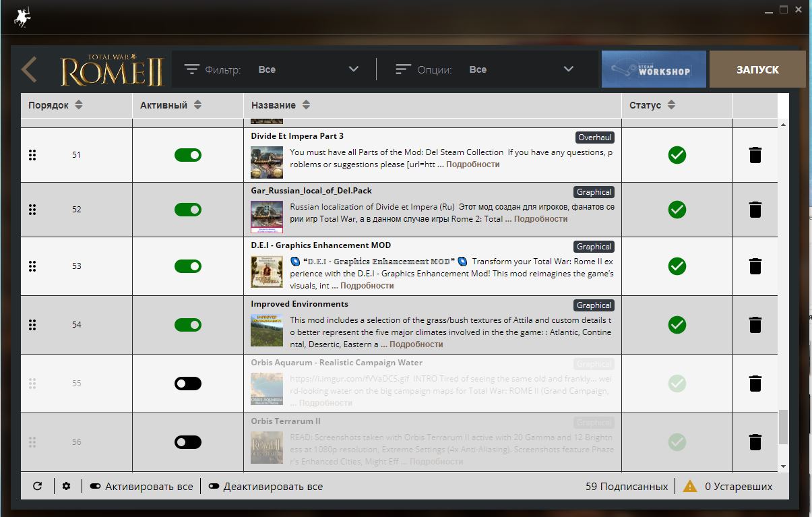This screenshot has width=812, height=517.
Task: Delete Divide Et Impera Part 3 mod
Action: 755,155
